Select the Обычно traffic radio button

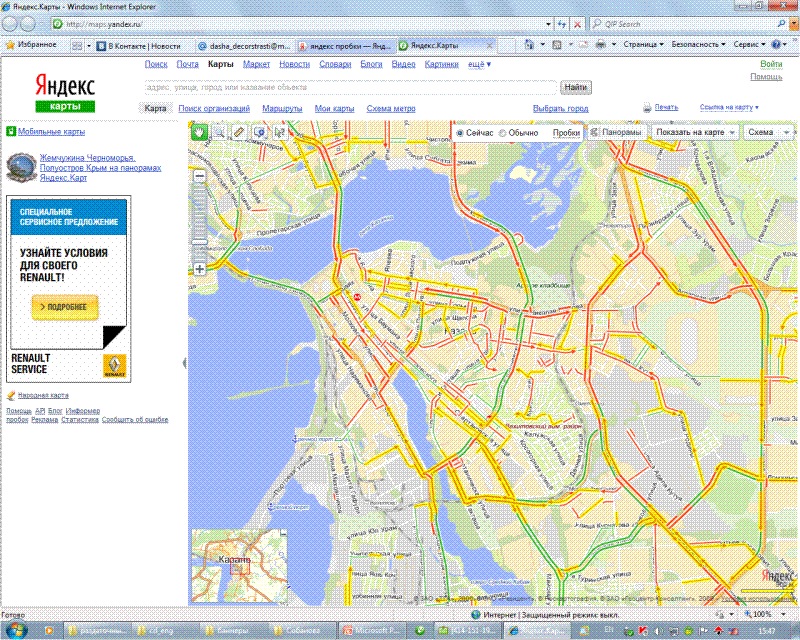tap(501, 132)
